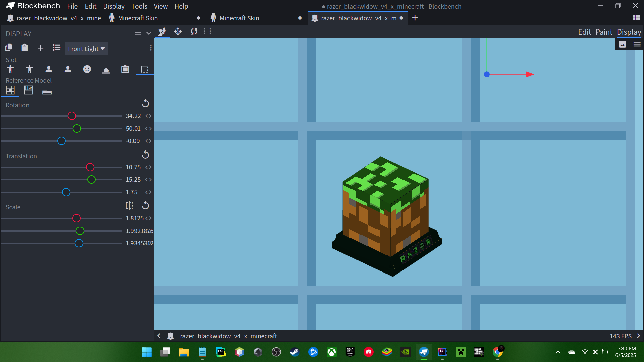Viewport: 644px width, 362px height.
Task: Add a new display preset
Action: (x=40, y=48)
